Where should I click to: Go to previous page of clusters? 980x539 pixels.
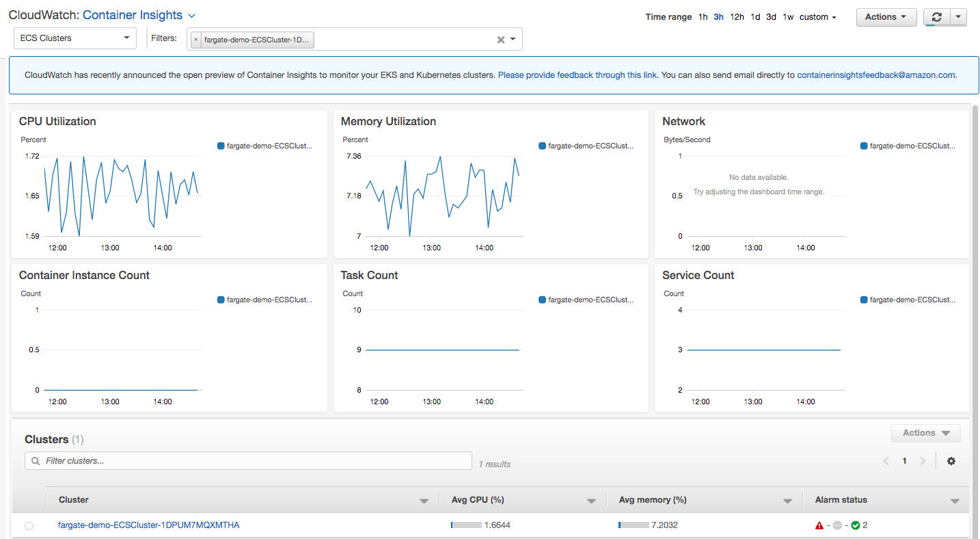click(886, 461)
